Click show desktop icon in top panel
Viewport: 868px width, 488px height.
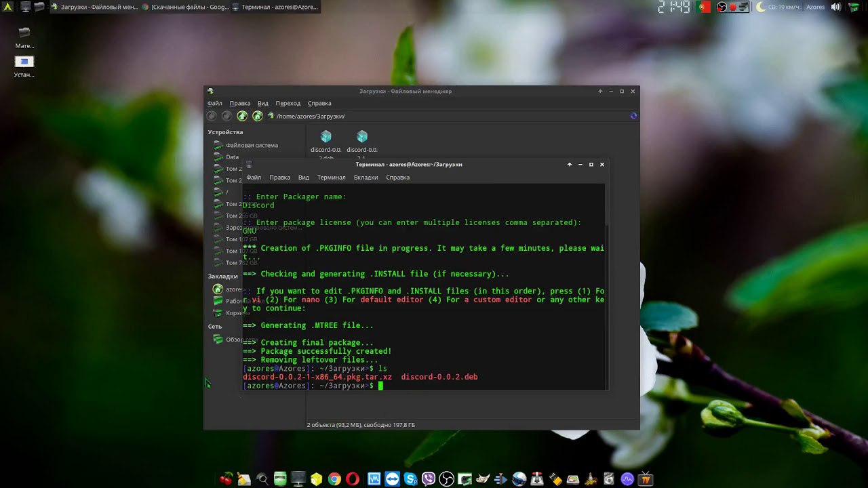point(26,7)
